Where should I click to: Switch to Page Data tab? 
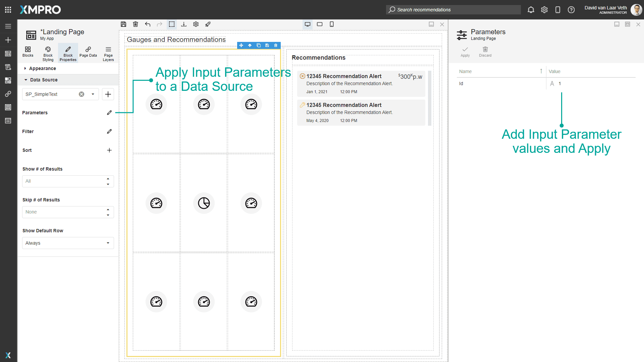[88, 52]
